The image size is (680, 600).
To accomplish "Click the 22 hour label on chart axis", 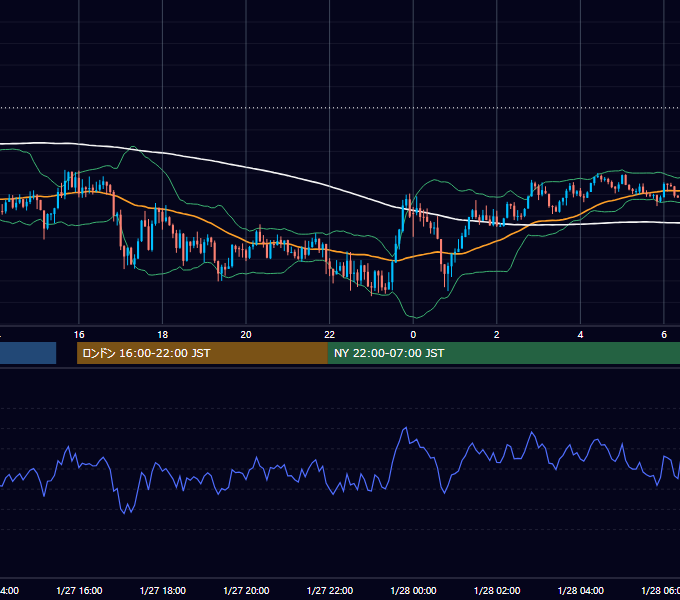I will tap(330, 335).
